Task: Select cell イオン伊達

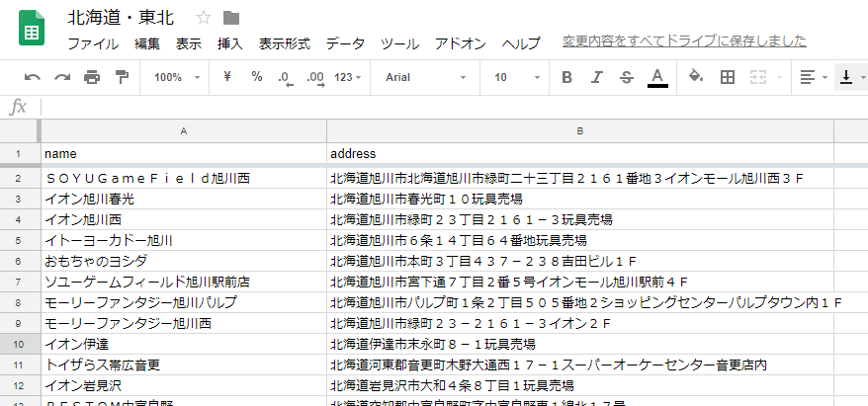Action: pos(184,344)
